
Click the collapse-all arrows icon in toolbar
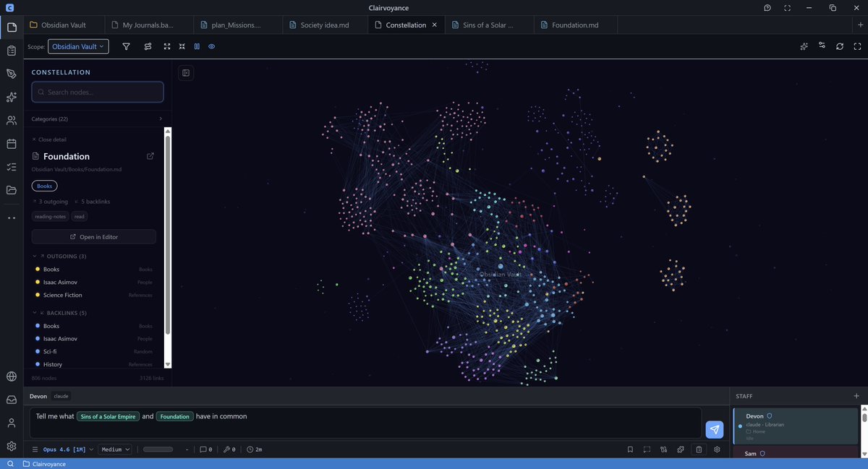click(182, 46)
